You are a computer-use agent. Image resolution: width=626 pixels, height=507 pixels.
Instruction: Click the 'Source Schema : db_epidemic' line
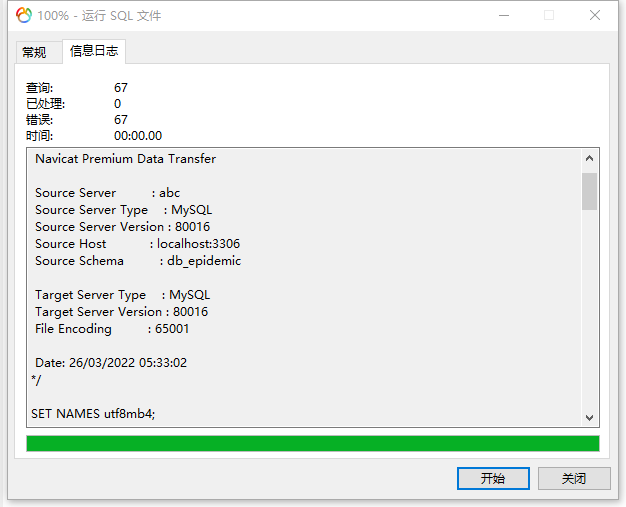[138, 261]
